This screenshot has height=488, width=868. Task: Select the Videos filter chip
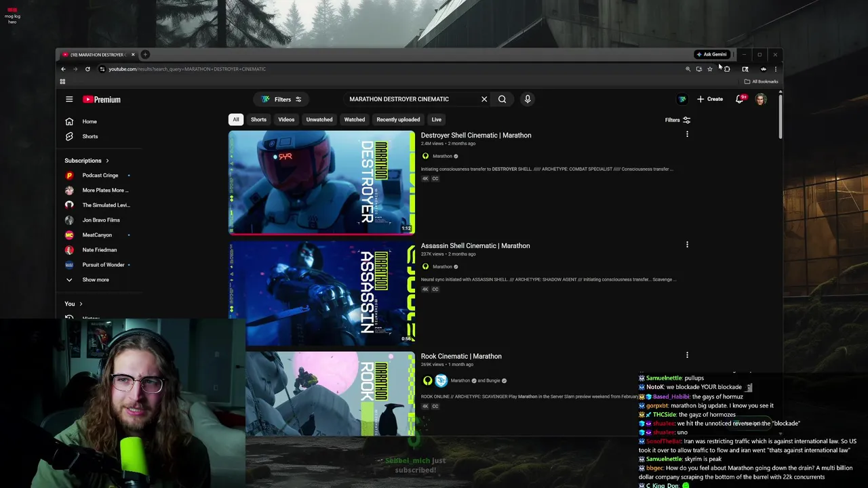pos(286,120)
